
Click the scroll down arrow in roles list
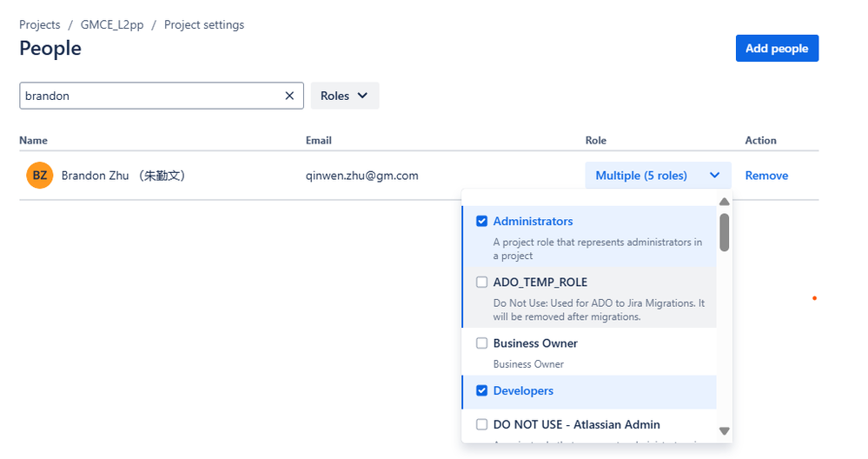pyautogui.click(x=724, y=431)
